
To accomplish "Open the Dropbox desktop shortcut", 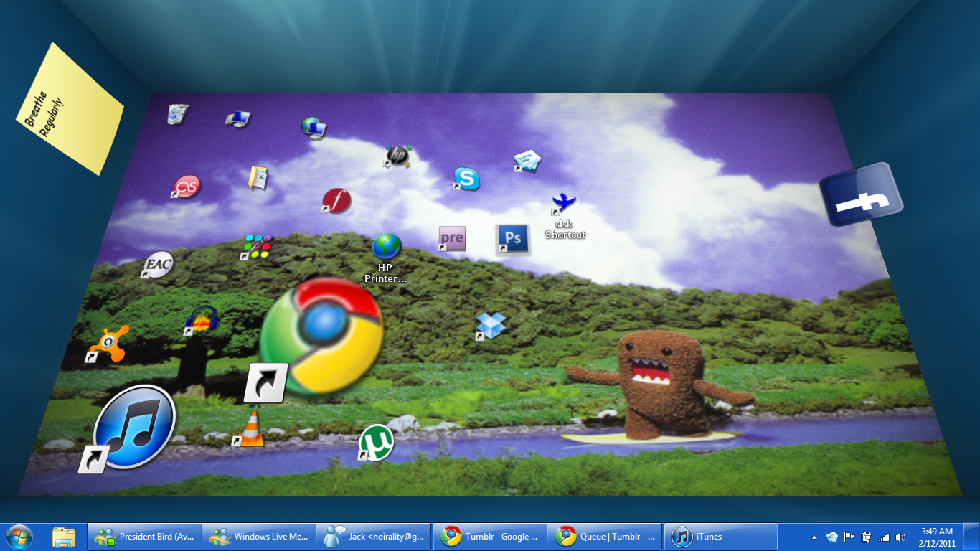I will pos(491,326).
